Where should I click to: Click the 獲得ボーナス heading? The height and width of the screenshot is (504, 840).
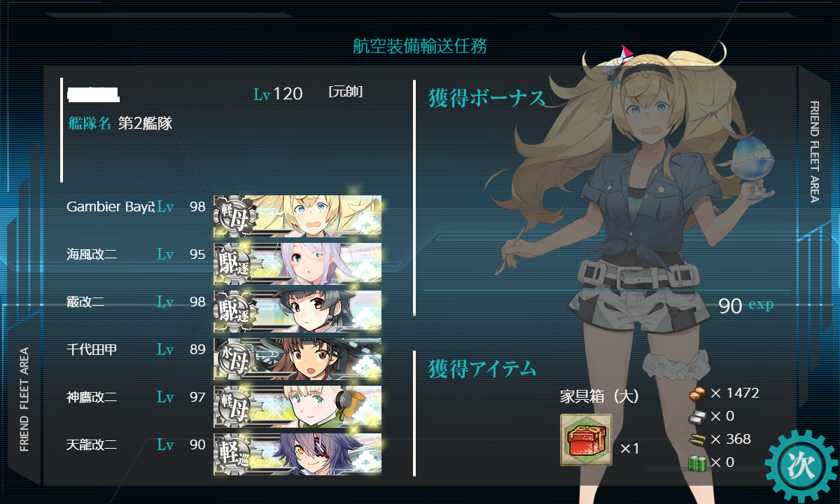[486, 98]
